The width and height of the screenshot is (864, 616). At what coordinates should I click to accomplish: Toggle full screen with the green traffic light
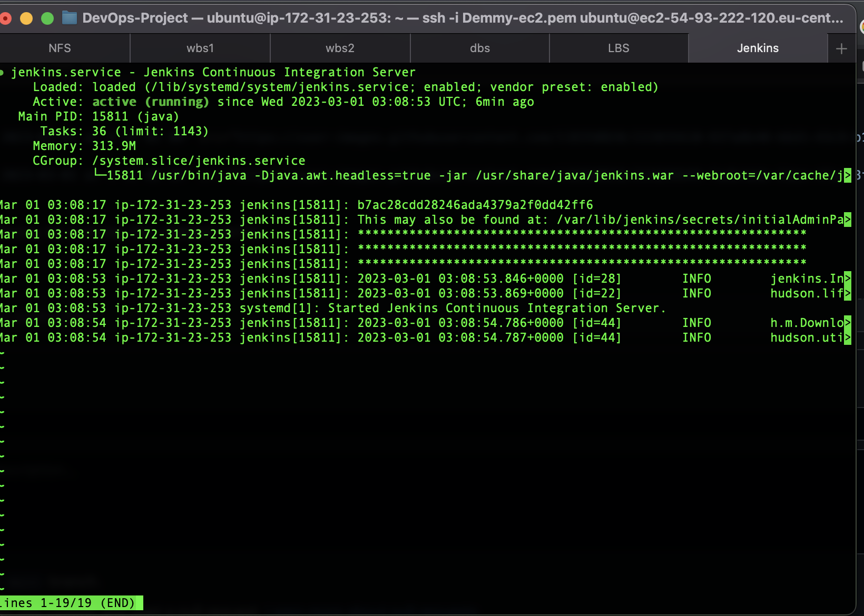(x=47, y=17)
